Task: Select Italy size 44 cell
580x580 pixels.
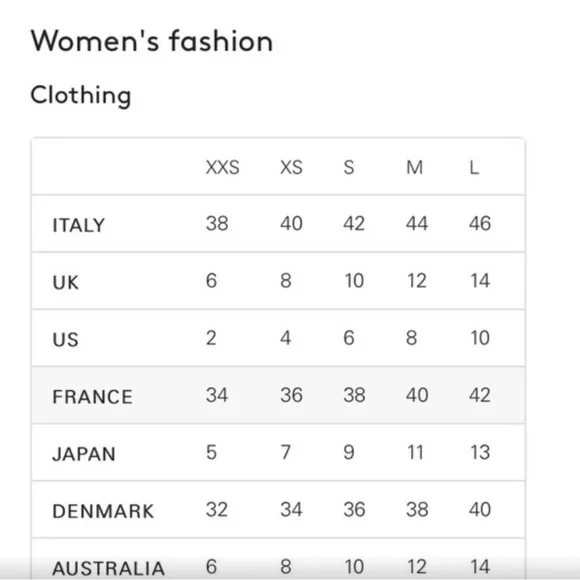Action: [417, 223]
